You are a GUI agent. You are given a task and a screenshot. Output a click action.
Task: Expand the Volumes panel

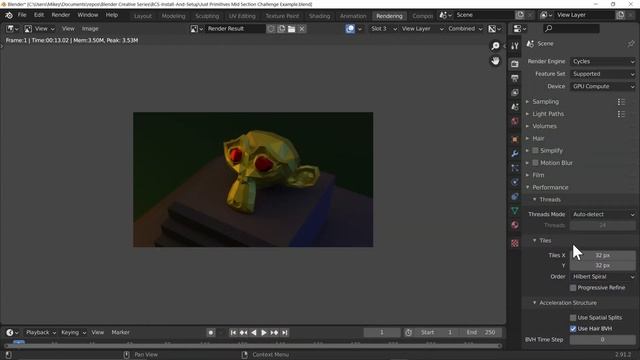pos(544,126)
